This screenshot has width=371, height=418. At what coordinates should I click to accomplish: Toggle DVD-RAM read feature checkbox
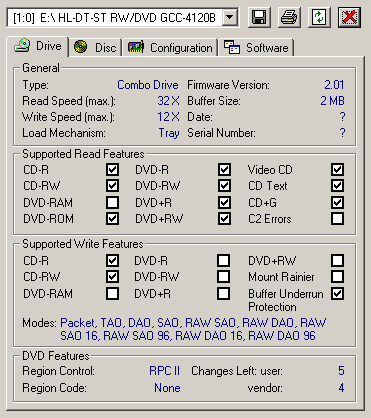[113, 202]
